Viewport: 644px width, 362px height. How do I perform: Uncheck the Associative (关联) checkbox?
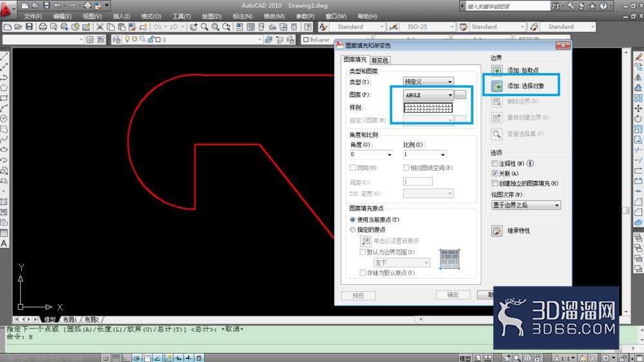click(495, 173)
